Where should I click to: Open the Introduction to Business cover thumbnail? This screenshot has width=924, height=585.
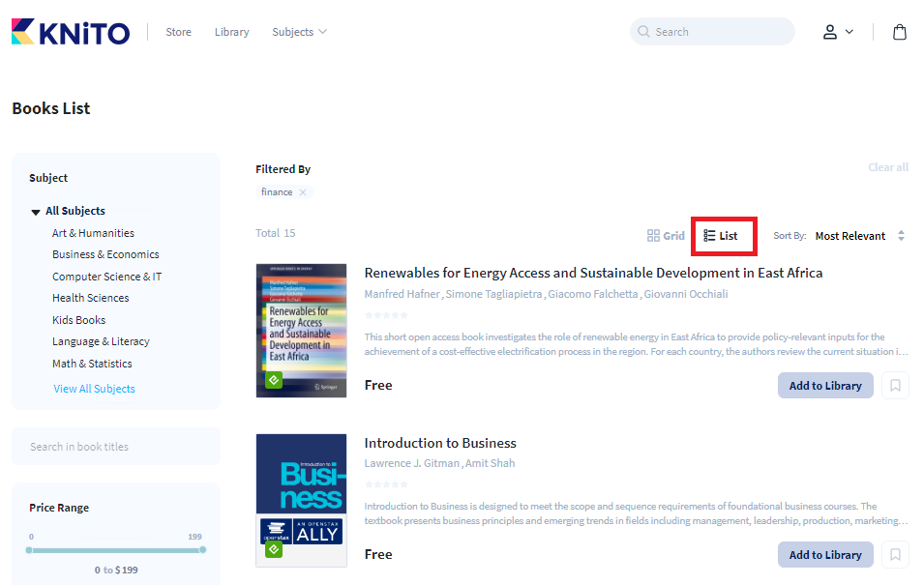click(x=301, y=500)
